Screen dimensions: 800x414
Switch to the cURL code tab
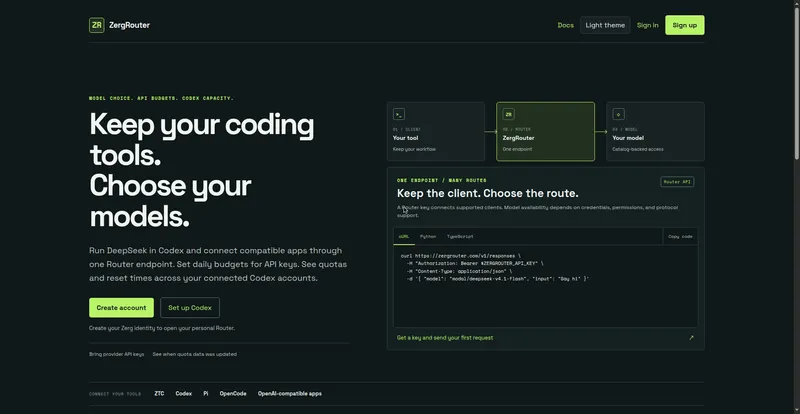coord(404,236)
